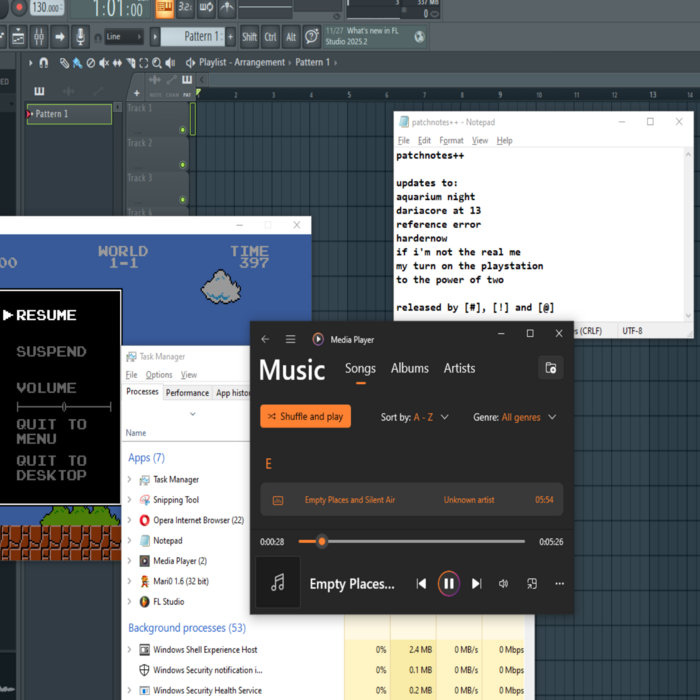The image size is (700, 700).
Task: Pause the song in Media Player
Action: 449,583
